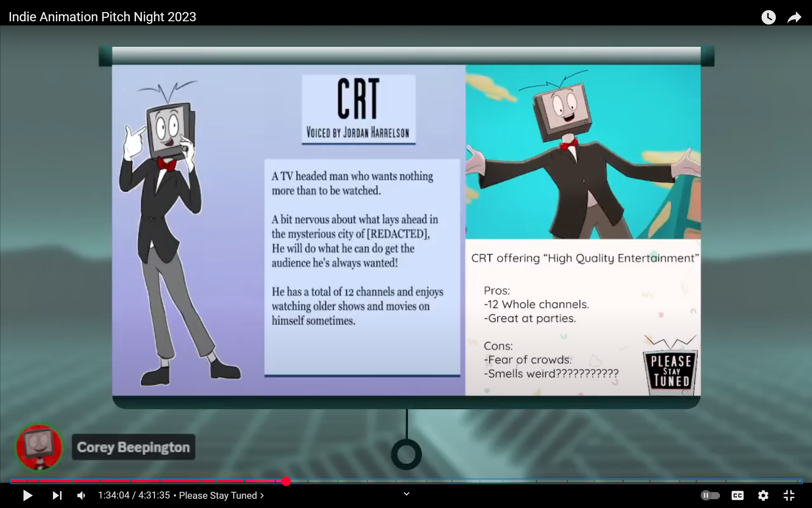Open the Watch Later clock icon
This screenshot has width=812, height=508.
coord(768,17)
